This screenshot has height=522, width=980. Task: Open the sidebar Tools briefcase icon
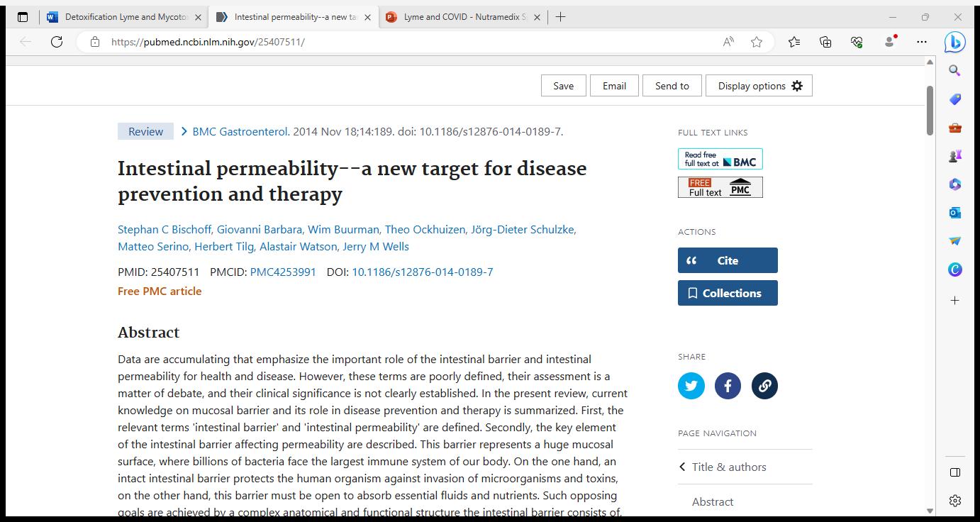pyautogui.click(x=955, y=128)
